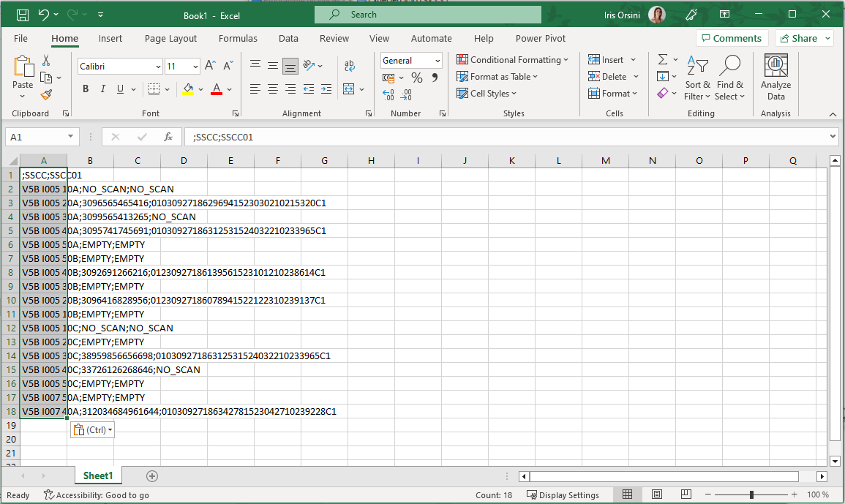Open the Formulas tab
This screenshot has width=845, height=504.
[x=238, y=38]
